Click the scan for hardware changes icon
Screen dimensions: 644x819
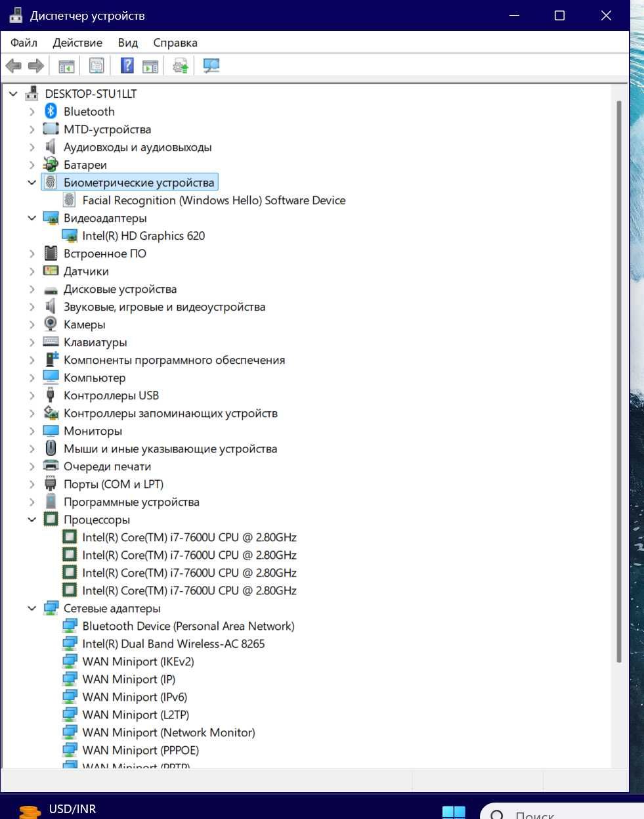tap(211, 66)
